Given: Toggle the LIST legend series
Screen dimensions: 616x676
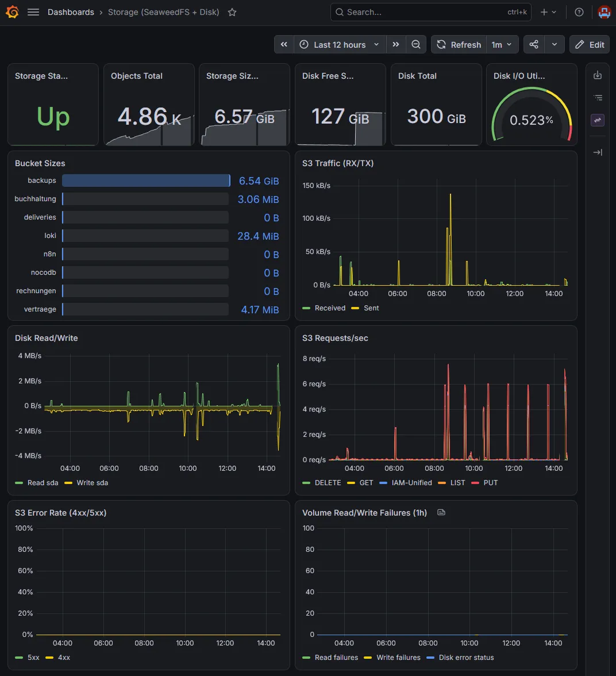Looking at the screenshot, I should pyautogui.click(x=458, y=483).
